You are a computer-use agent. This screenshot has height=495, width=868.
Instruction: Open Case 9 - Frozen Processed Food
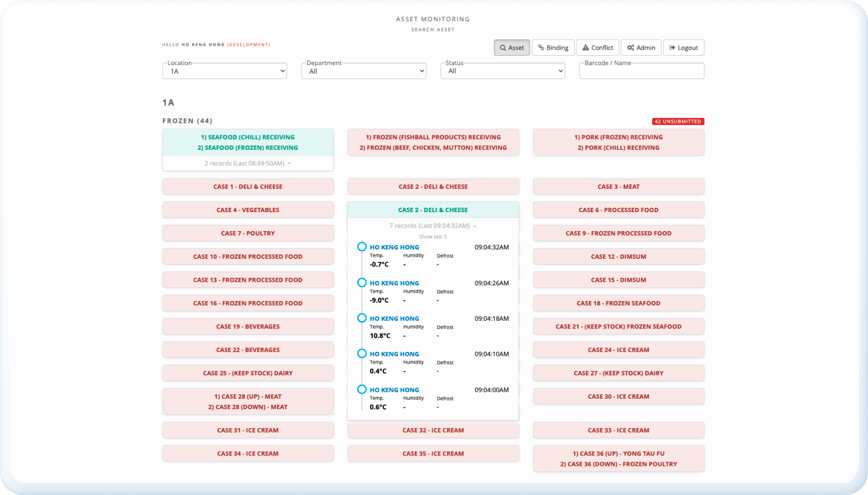(619, 233)
